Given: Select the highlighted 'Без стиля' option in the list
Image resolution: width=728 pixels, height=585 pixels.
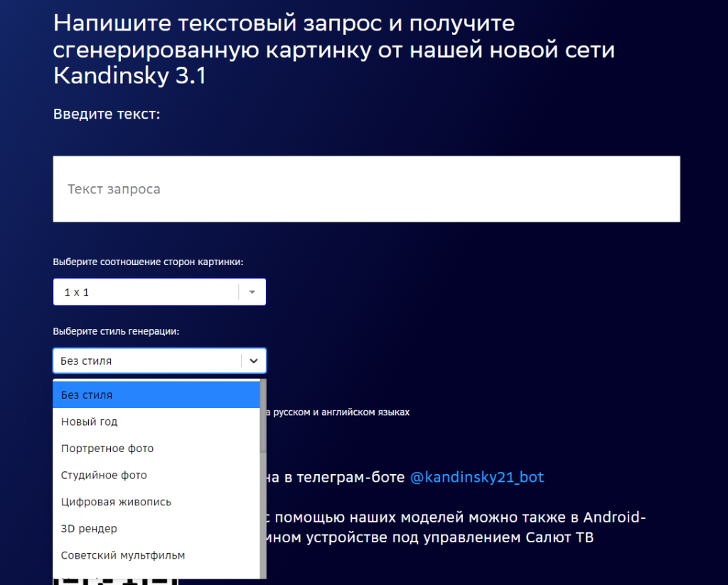Looking at the screenshot, I should pos(156,395).
